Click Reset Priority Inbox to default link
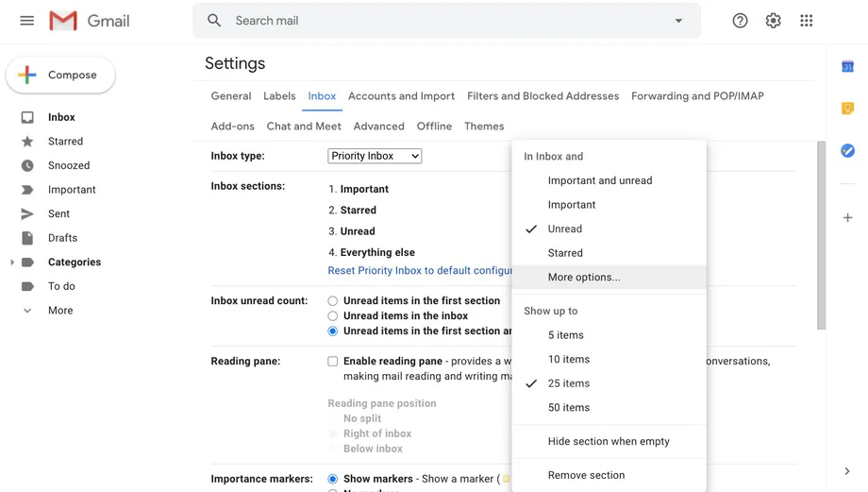This screenshot has width=868, height=492. [420, 270]
